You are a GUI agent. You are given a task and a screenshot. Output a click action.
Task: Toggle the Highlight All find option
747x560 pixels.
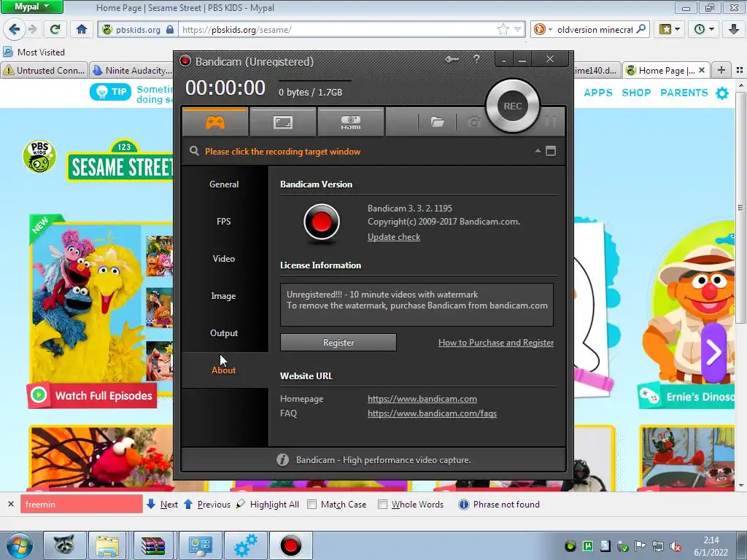[x=268, y=504]
